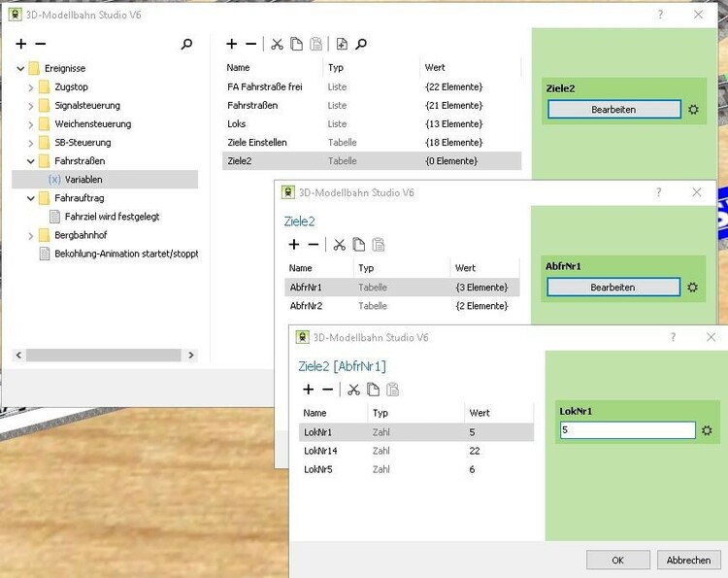Select the 'Loks' variable row
Image resolution: width=728 pixels, height=578 pixels.
[372, 124]
